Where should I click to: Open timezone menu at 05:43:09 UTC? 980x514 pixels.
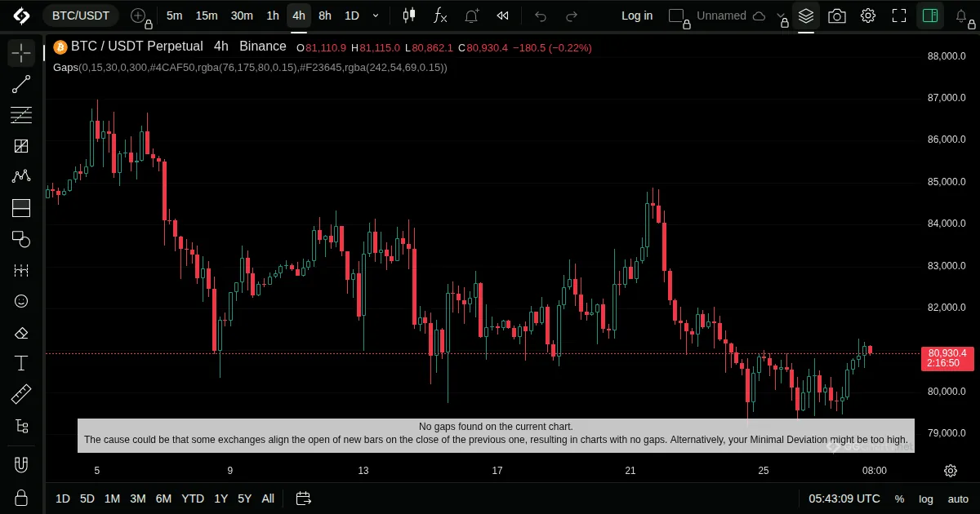(x=844, y=498)
